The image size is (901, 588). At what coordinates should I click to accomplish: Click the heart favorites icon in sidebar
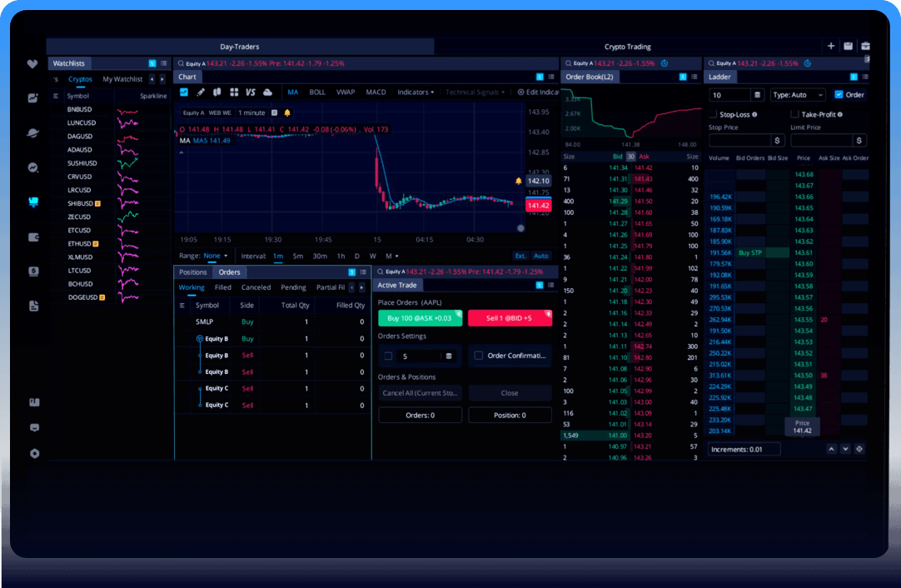pyautogui.click(x=33, y=64)
